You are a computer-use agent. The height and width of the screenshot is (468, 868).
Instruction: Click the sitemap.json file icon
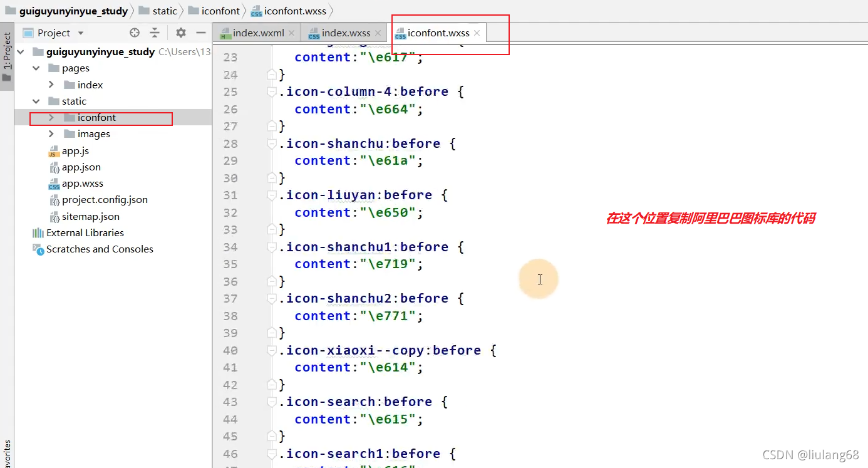(55, 216)
